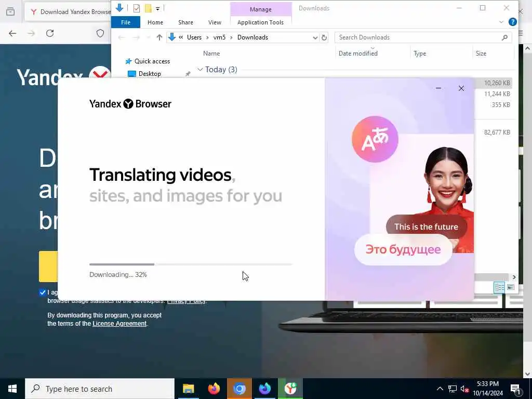Screen dimensions: 532x399
Task: Show hidden system tray icons
Action: click(440, 389)
